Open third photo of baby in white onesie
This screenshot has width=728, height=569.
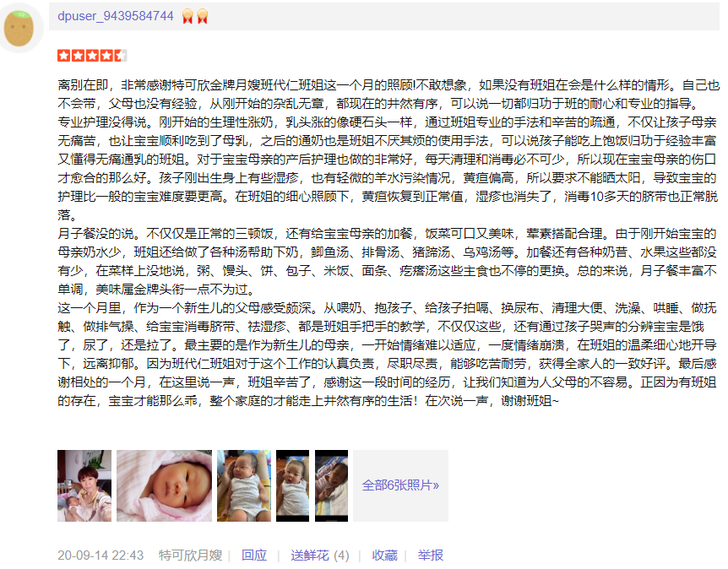(244, 485)
